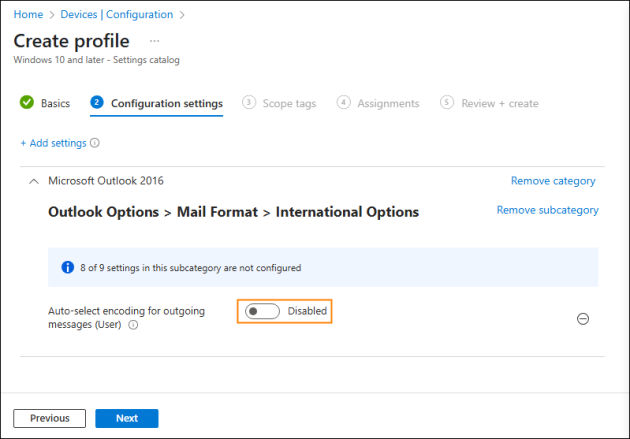
Task: Click the Create profile page title
Action: tap(72, 41)
